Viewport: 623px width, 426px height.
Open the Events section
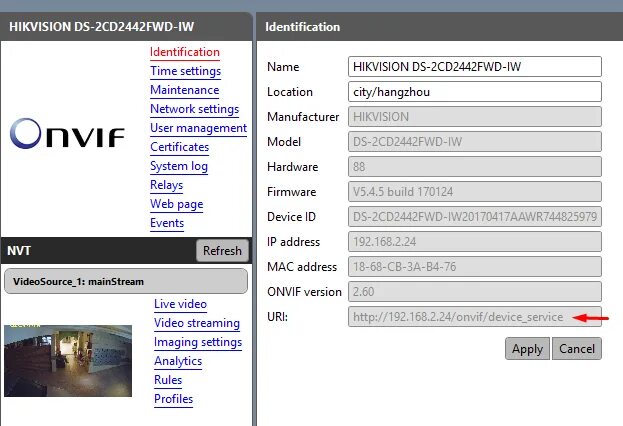coord(167,223)
